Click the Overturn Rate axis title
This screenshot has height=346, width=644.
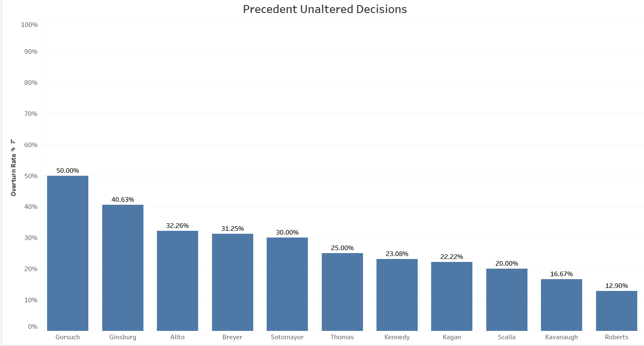13,175
